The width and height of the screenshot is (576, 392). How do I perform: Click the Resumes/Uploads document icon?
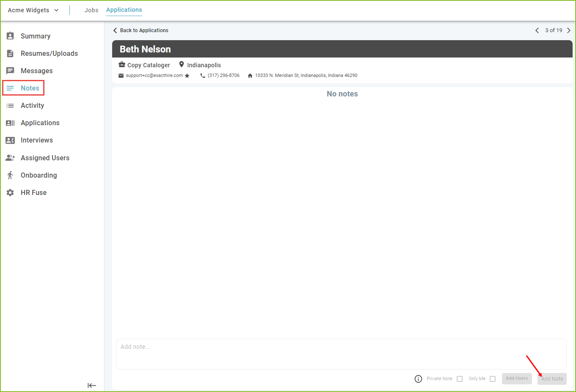point(10,53)
